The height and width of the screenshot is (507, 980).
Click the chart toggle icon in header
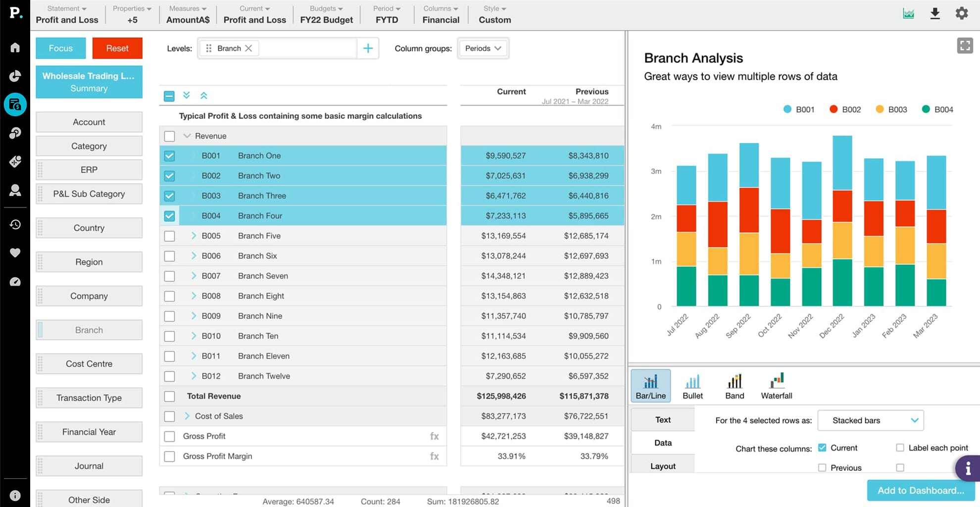(908, 13)
